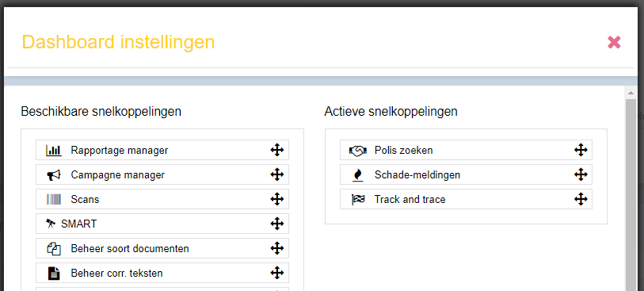This screenshot has height=291, width=644.
Task: Click the move handle on Campagne manager row
Action: [x=277, y=174]
